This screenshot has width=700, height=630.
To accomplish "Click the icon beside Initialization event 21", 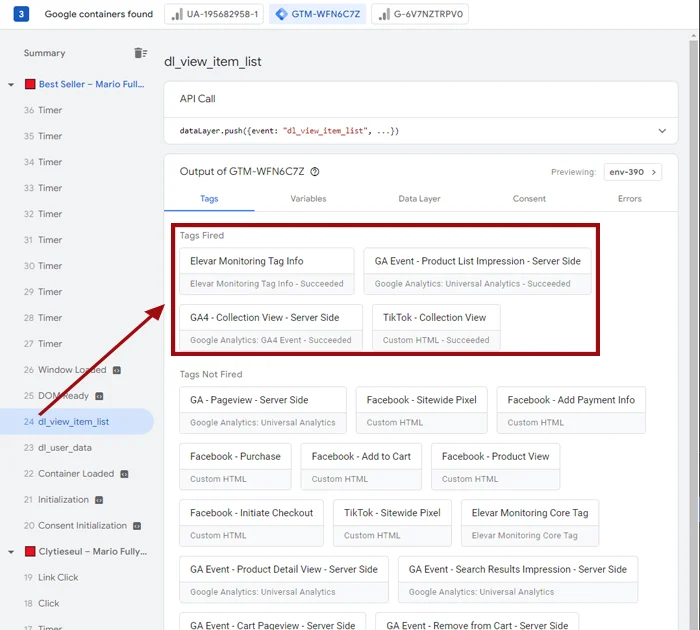I will (99, 500).
